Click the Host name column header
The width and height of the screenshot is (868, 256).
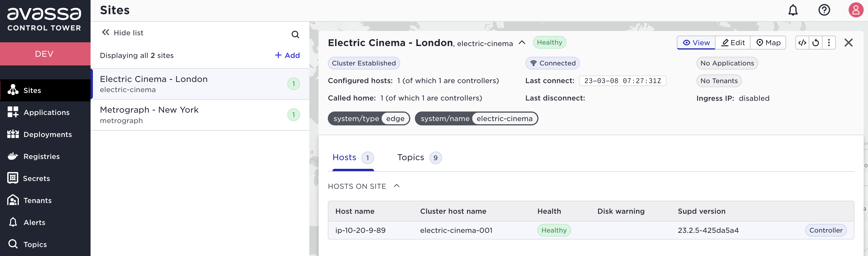[x=355, y=211]
